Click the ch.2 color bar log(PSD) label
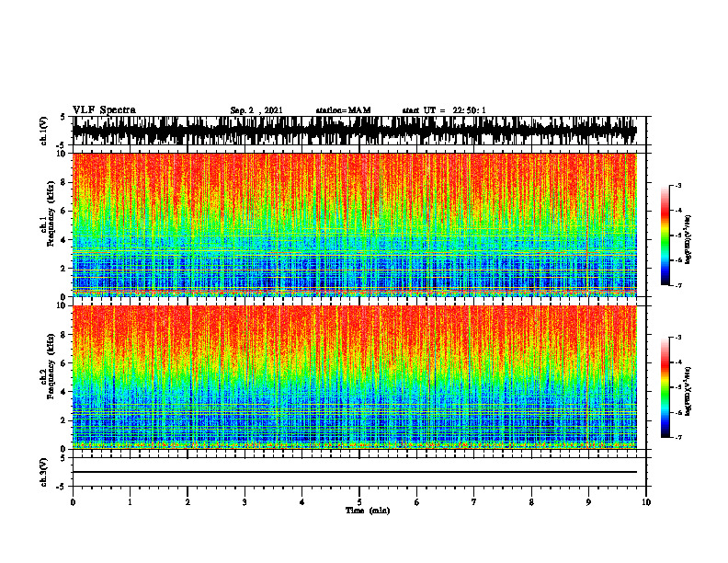This screenshot has width=728, height=563. (x=688, y=390)
